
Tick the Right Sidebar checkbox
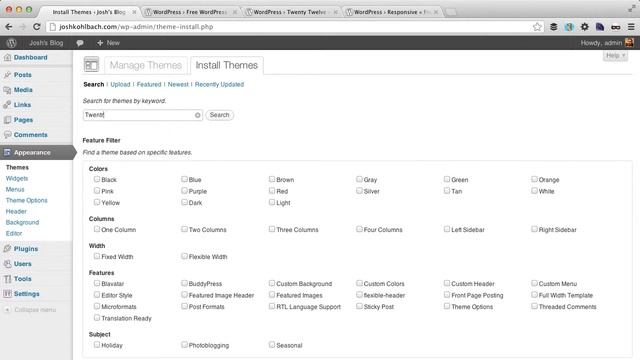[x=534, y=229]
